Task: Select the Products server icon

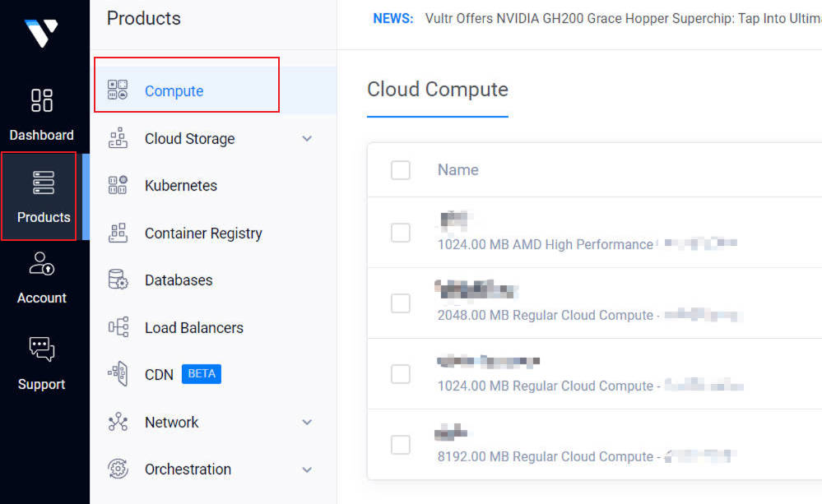Action: click(43, 183)
